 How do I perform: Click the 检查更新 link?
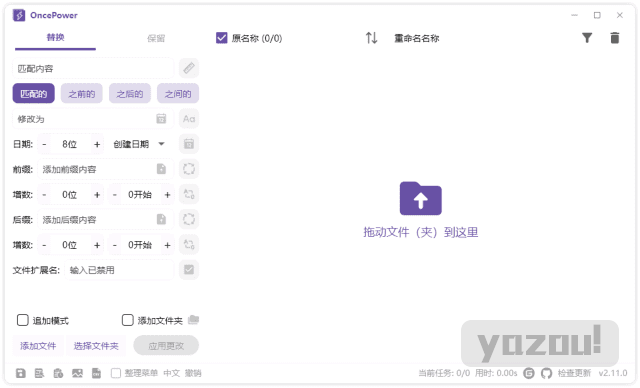click(574, 373)
